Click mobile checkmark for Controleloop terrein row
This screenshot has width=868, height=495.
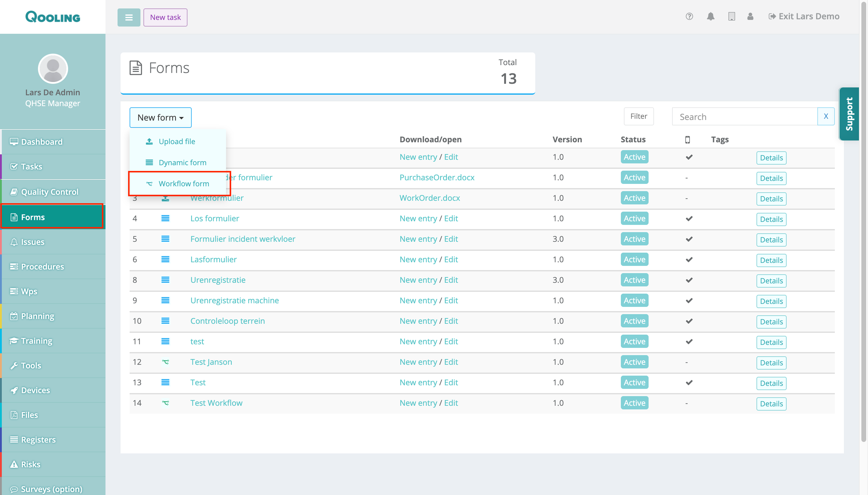click(x=689, y=321)
